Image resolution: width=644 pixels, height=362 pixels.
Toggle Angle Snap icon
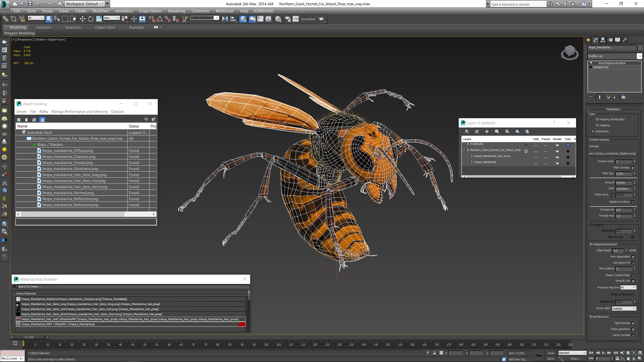point(160,19)
